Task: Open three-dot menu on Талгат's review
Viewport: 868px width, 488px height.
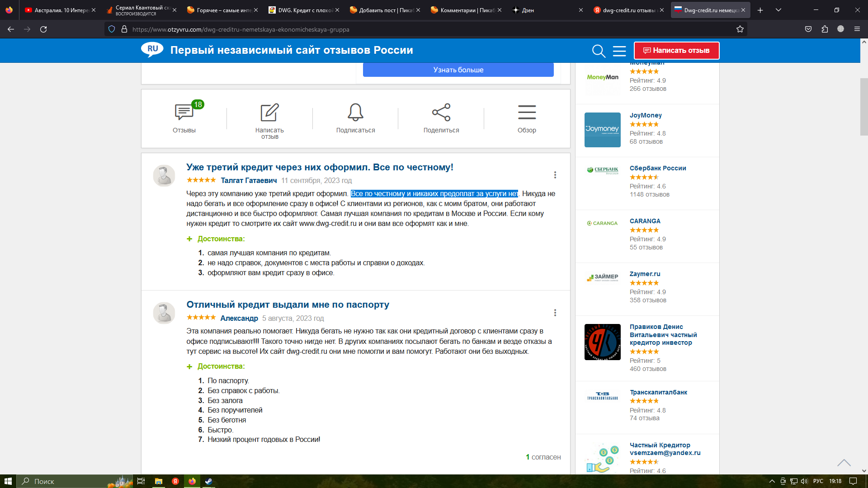Action: (555, 175)
